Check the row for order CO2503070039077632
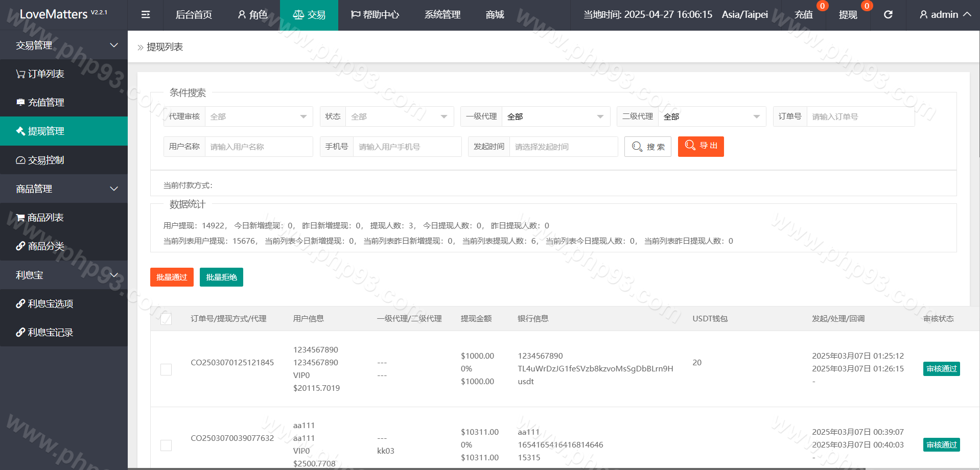The height and width of the screenshot is (470, 980). click(166, 445)
